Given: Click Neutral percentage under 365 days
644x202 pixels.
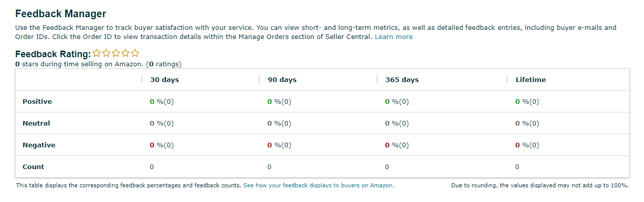Looking at the screenshot, I should point(397,123).
